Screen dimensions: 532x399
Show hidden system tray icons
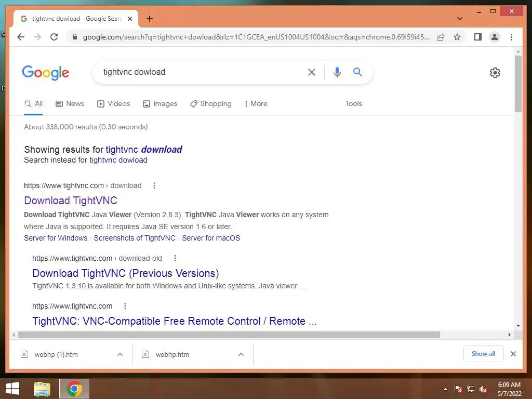(445, 389)
